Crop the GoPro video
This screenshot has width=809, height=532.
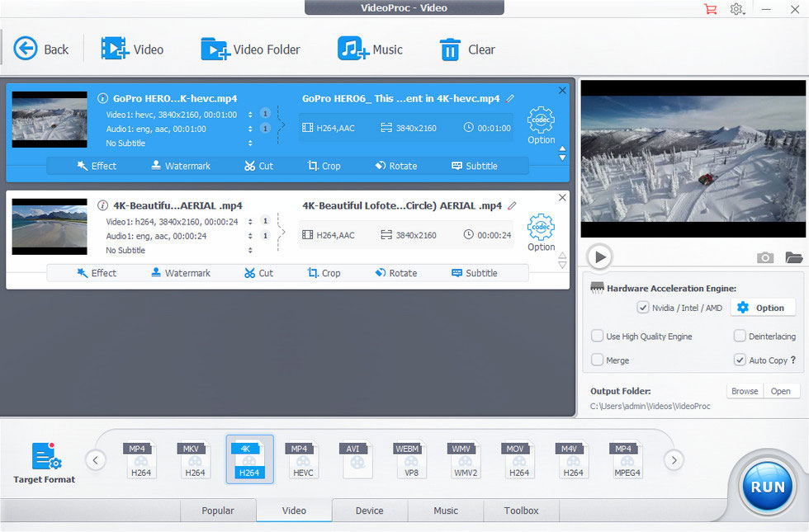pos(324,166)
